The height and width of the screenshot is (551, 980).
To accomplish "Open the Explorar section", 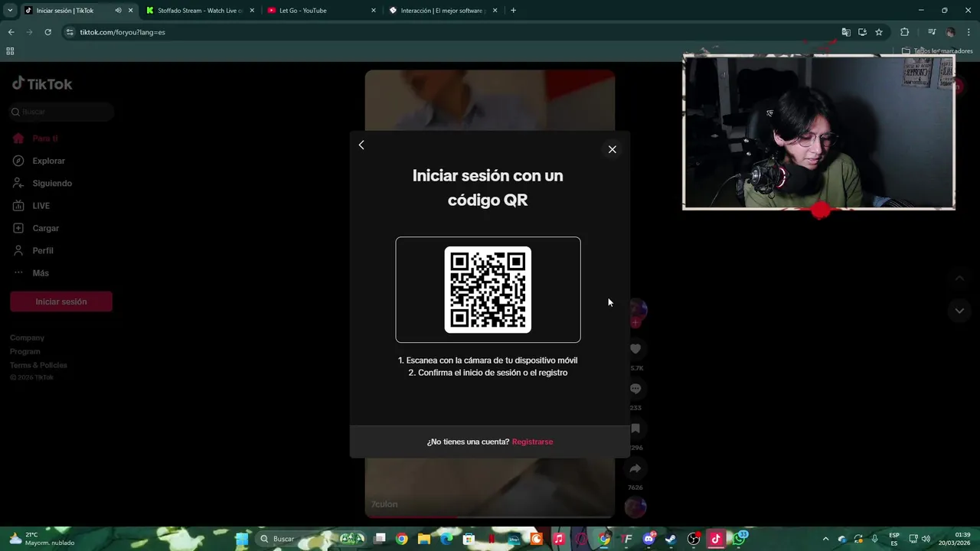I will tap(48, 161).
